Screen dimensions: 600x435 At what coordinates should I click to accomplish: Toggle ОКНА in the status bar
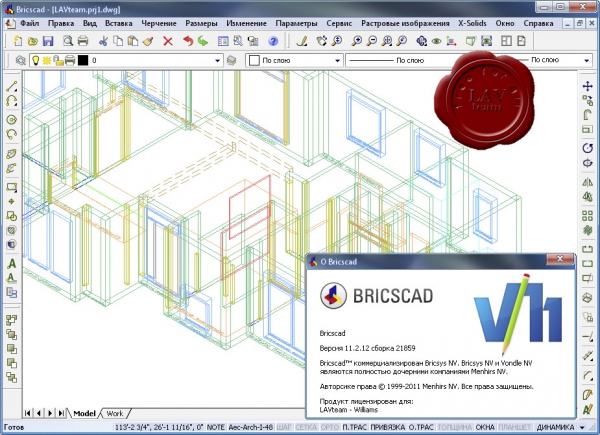[x=485, y=427]
